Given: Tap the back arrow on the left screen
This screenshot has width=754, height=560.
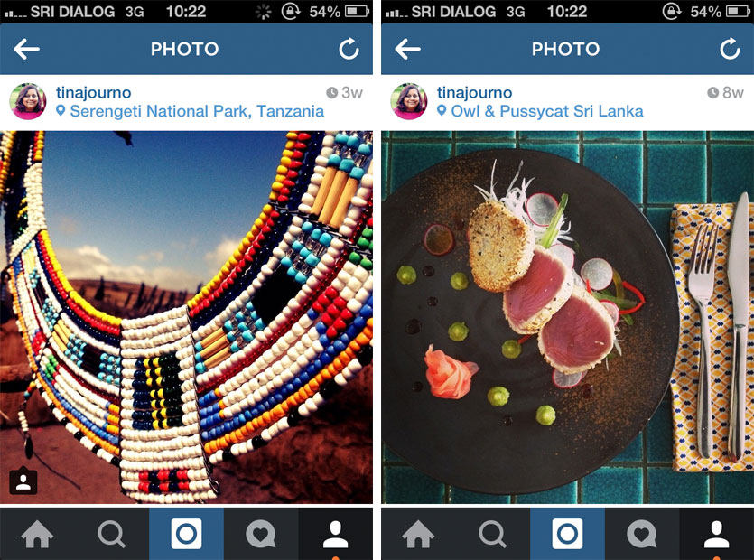Looking at the screenshot, I should coord(26,49).
